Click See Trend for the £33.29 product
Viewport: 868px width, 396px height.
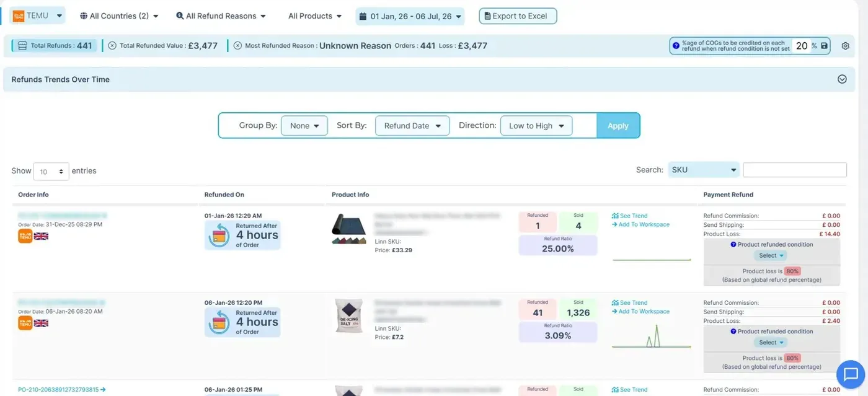coord(630,216)
